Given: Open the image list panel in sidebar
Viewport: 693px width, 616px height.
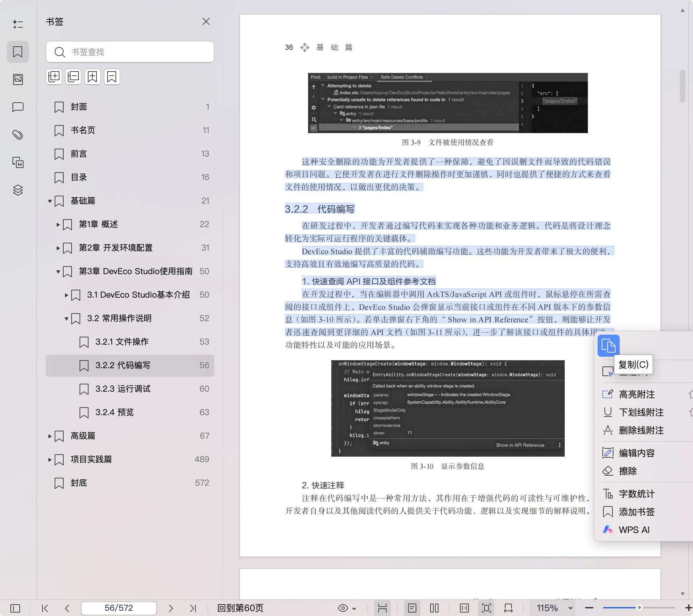Looking at the screenshot, I should [x=18, y=79].
